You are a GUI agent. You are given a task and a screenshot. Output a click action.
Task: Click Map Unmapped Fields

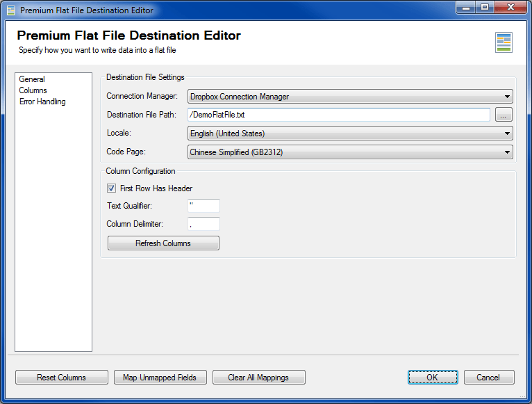[x=160, y=378]
